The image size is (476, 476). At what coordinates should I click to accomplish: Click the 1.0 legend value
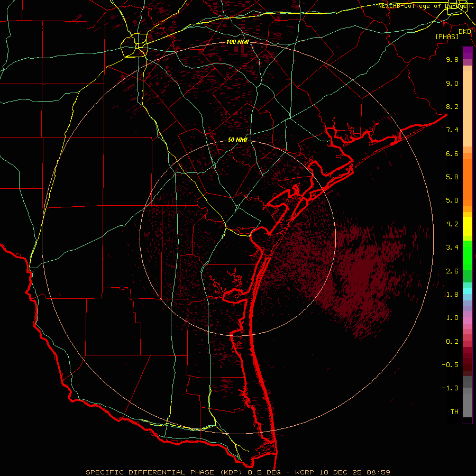click(452, 318)
